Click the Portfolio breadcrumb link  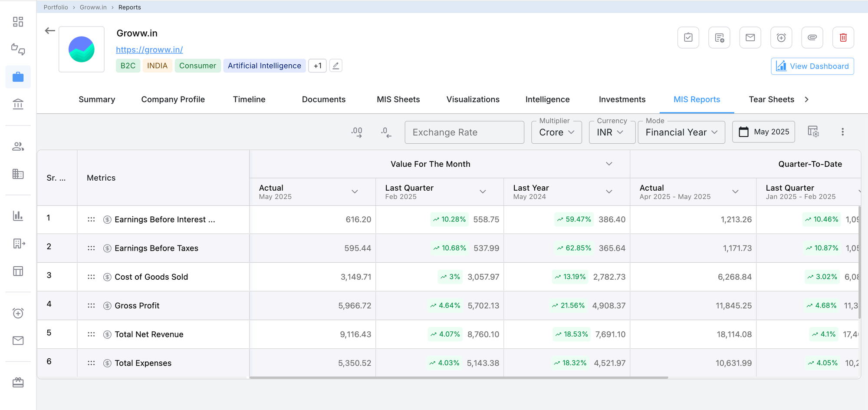point(56,7)
